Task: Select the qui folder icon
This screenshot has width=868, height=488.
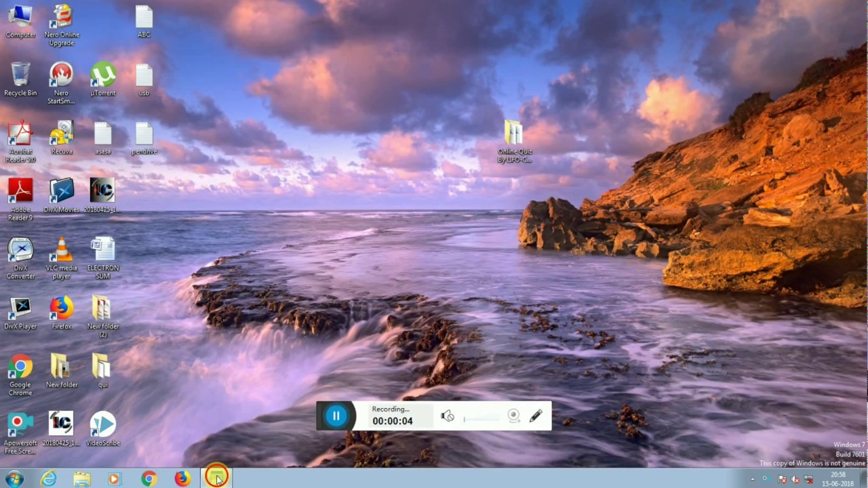Action: (102, 371)
